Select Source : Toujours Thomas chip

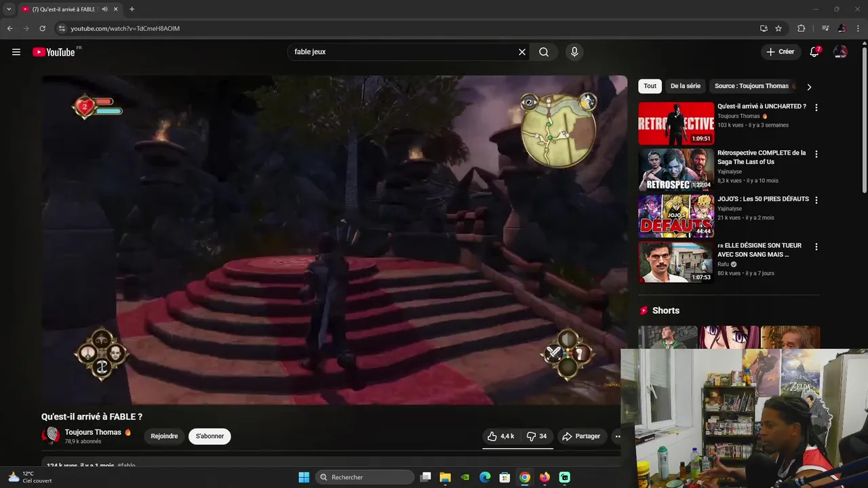pyautogui.click(x=754, y=86)
